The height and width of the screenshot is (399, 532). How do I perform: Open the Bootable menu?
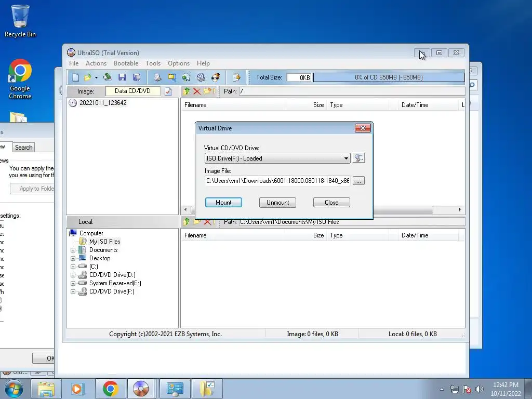(126, 63)
